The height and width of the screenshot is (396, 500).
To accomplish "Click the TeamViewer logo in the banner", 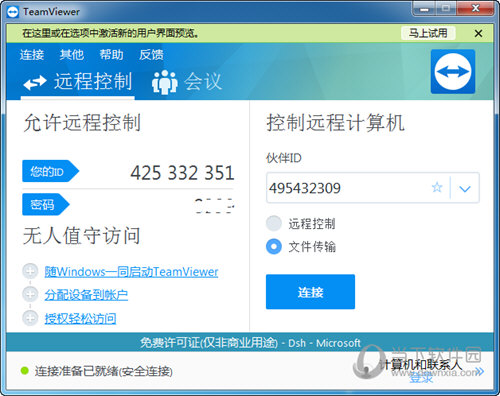I will coord(453,71).
